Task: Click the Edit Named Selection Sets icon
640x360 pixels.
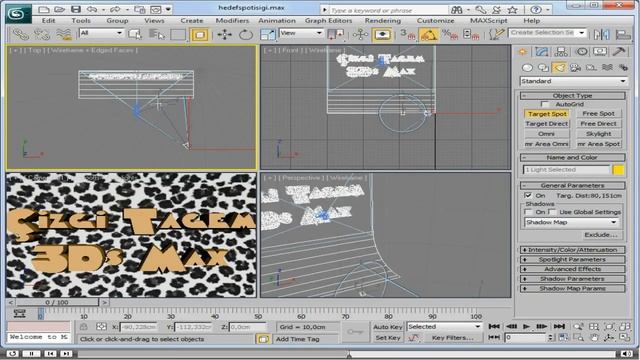Action: 496,35
